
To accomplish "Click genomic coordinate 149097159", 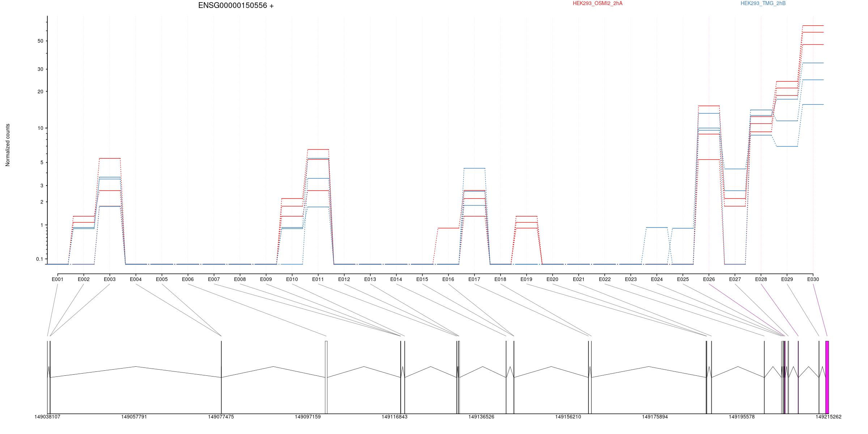I will tap(308, 417).
